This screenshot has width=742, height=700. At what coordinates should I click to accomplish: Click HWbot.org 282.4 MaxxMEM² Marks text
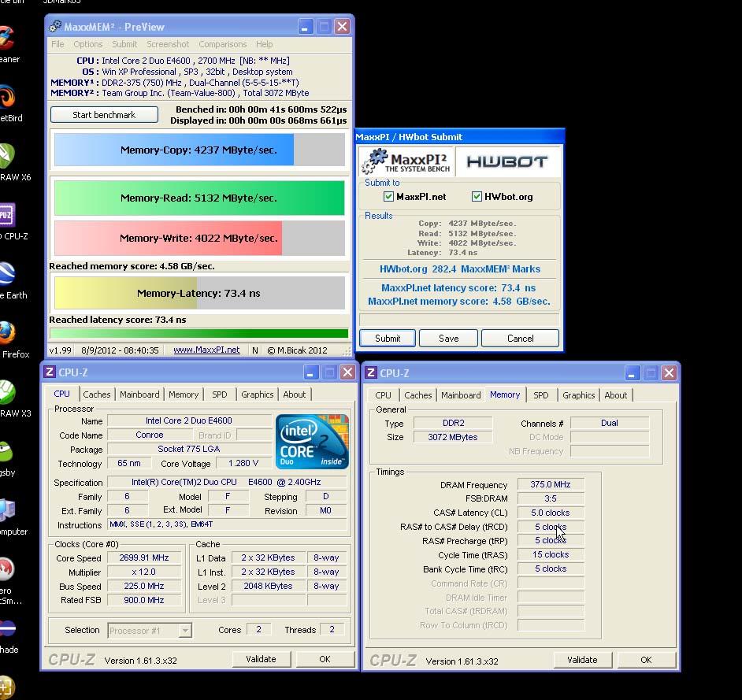[459, 269]
